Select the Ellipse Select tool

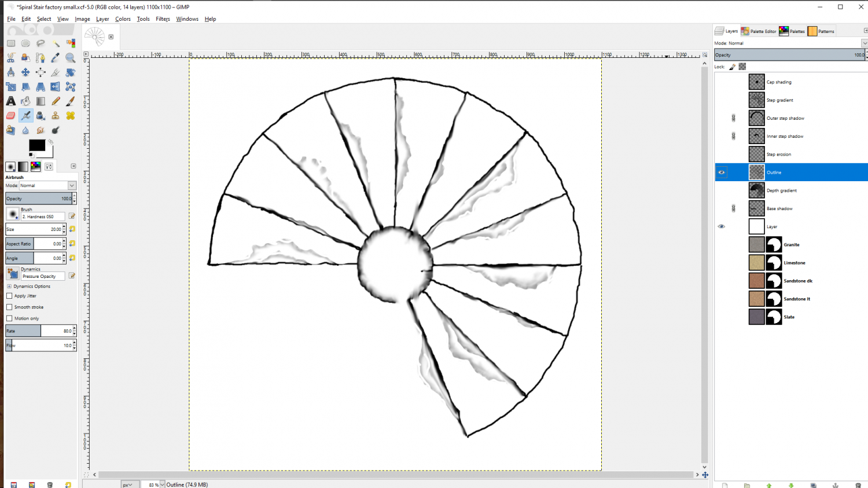pyautogui.click(x=25, y=43)
